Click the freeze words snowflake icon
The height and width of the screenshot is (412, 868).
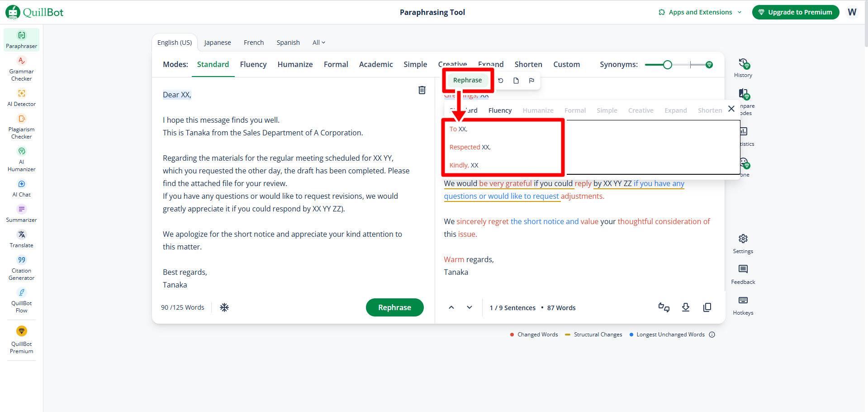click(224, 307)
